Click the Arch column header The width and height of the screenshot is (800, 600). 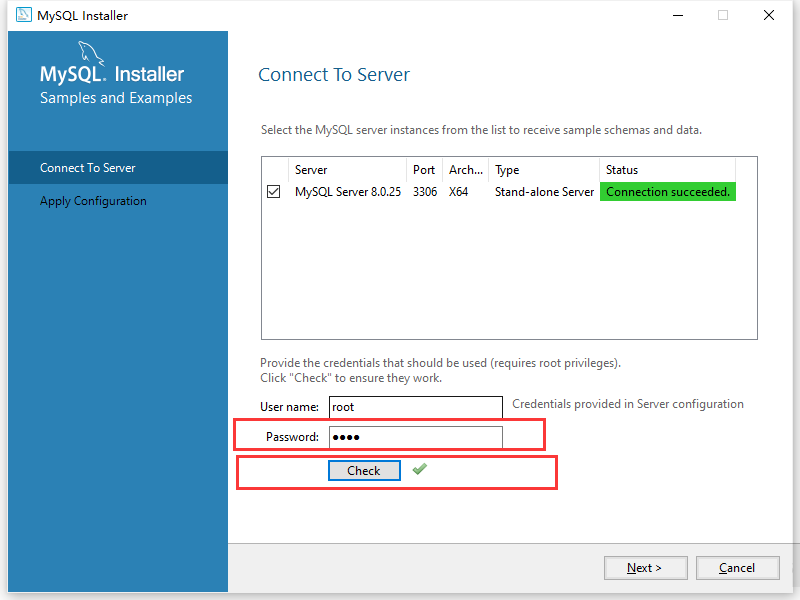[x=466, y=170]
